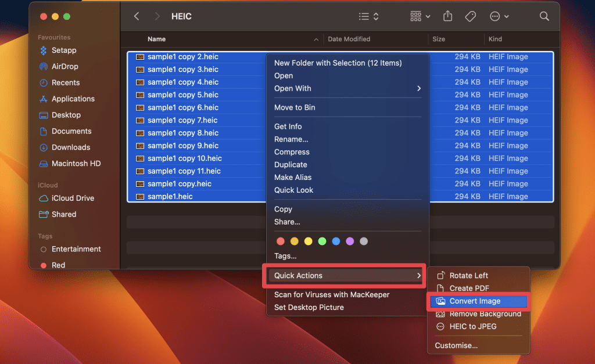Go back with the toolbar arrow
Screen dimensions: 595x364
point(137,16)
